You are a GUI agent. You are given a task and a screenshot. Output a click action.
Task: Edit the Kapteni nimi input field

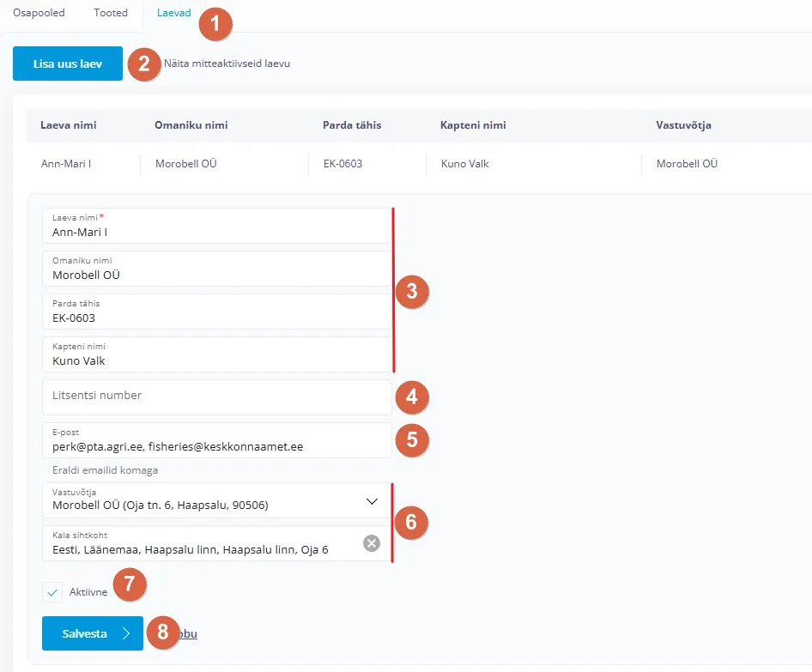(215, 360)
